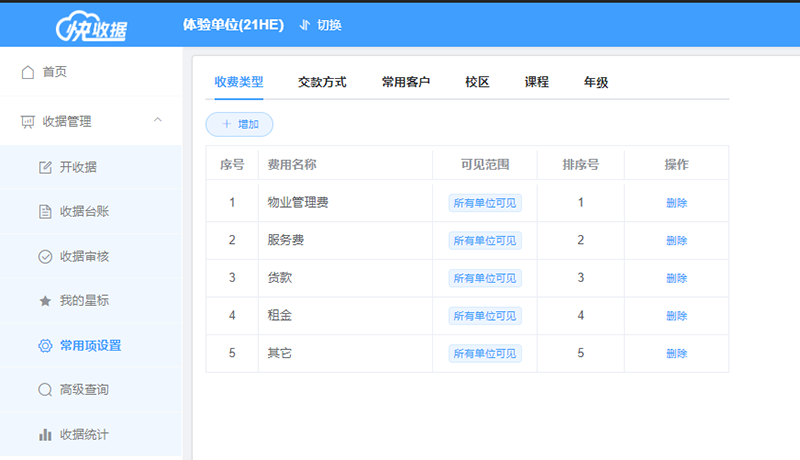The image size is (800, 460).
Task: Select the 课程 tab
Action: point(537,82)
